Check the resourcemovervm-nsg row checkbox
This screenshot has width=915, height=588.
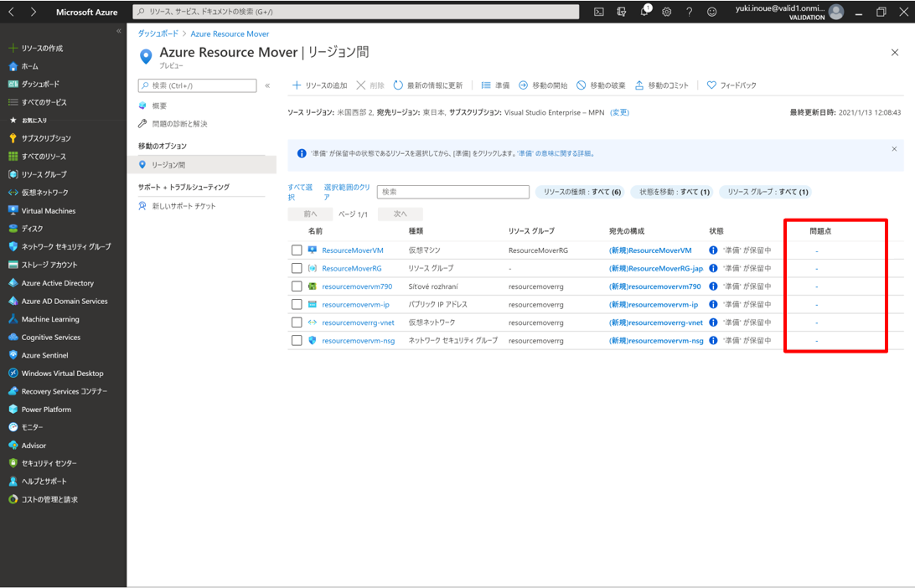[x=297, y=341]
